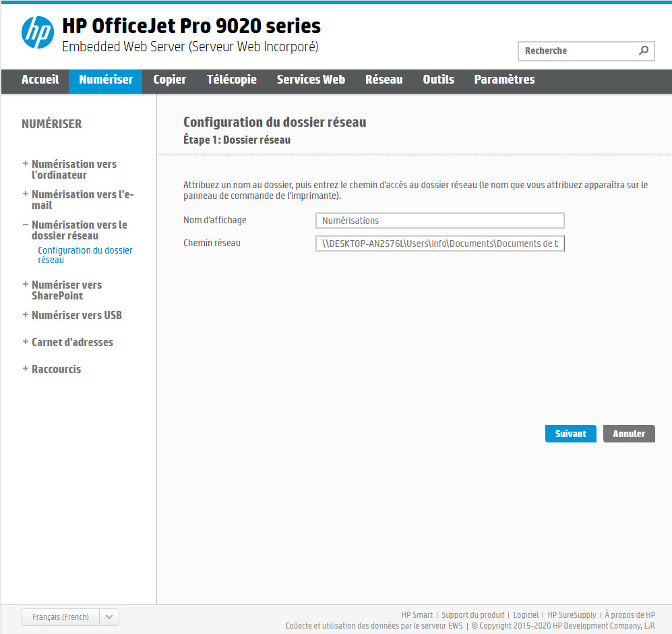Click the HP logo icon

point(38,32)
